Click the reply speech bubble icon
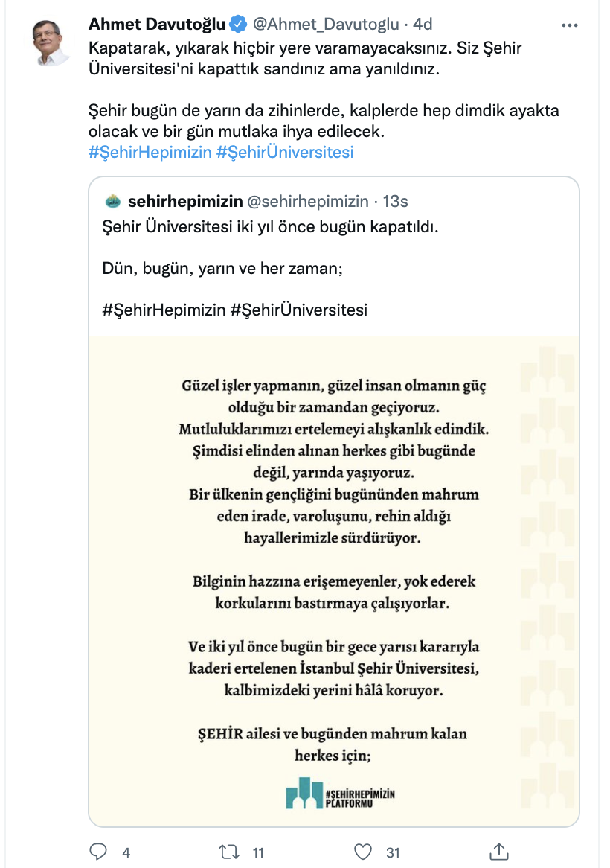 pyautogui.click(x=98, y=852)
